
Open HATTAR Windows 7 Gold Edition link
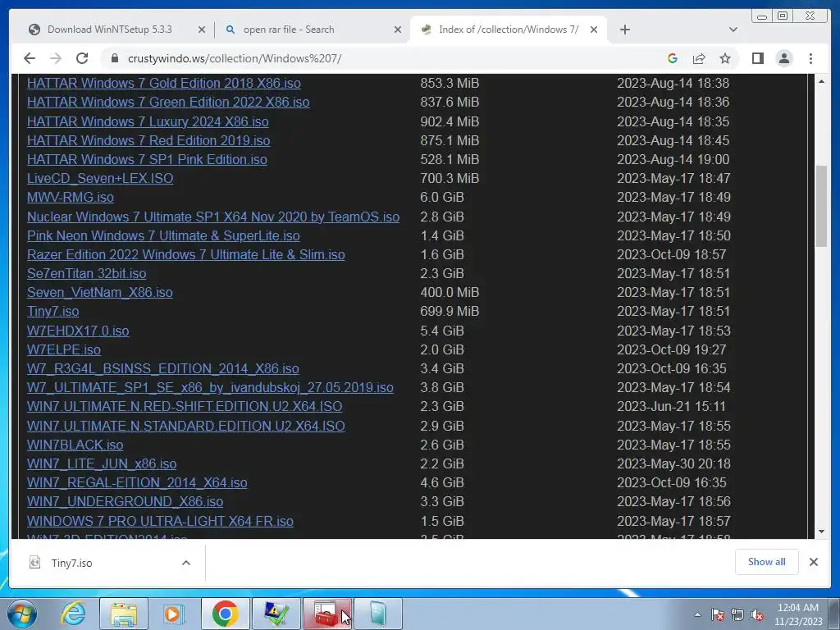tap(164, 83)
